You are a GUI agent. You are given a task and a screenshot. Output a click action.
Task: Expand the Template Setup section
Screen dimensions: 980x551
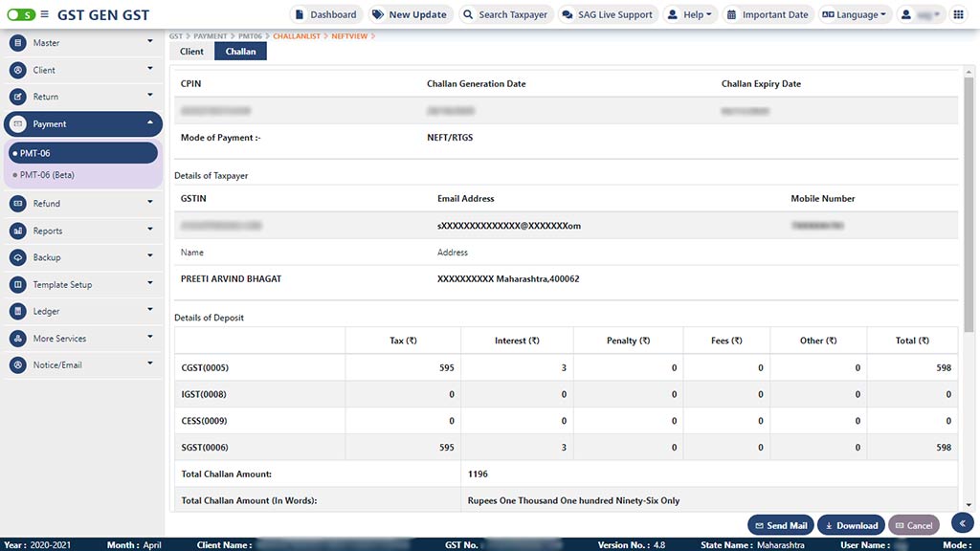pyautogui.click(x=81, y=285)
